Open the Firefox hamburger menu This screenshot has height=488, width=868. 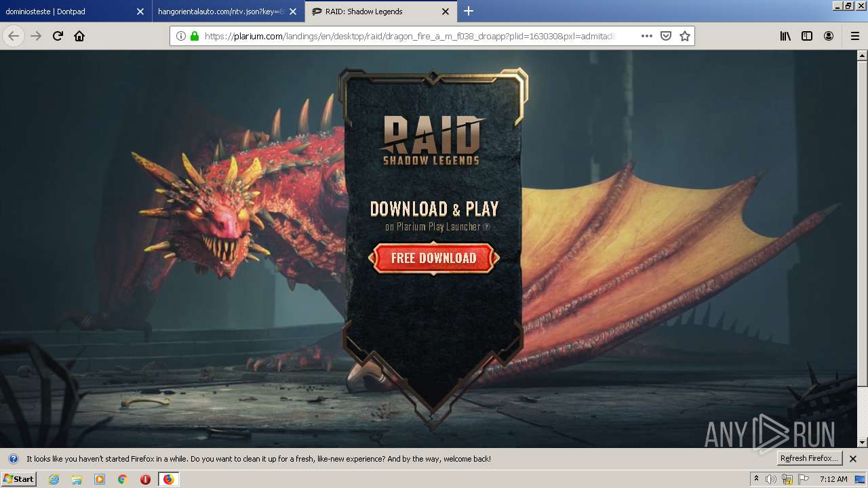[x=854, y=36]
